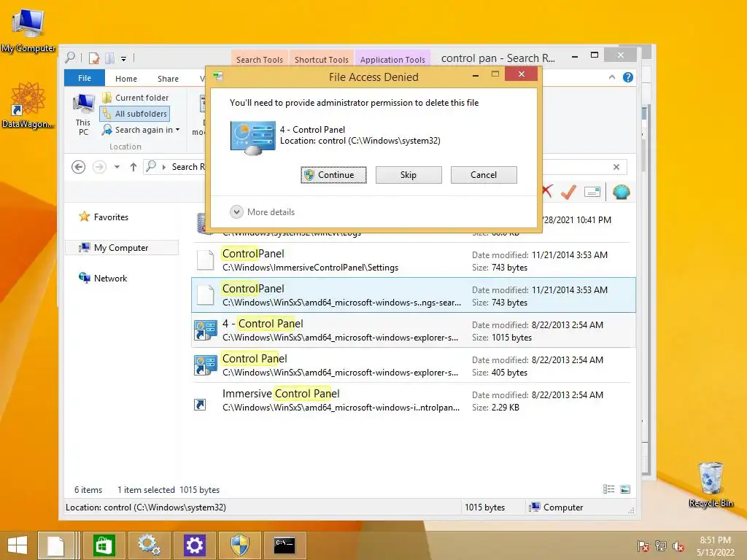The height and width of the screenshot is (560, 747).
Task: Click the taskbar clock showing 8:51 PM
Action: (715, 546)
